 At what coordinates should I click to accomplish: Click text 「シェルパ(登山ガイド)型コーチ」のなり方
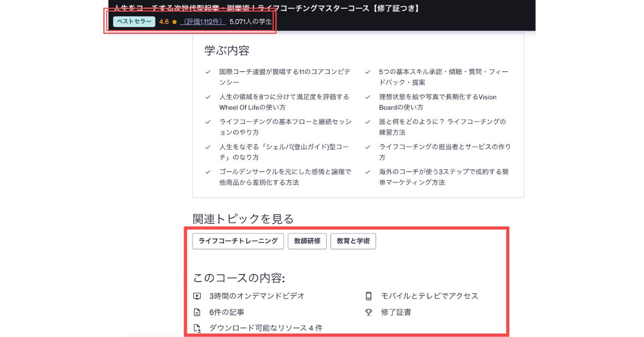284,152
